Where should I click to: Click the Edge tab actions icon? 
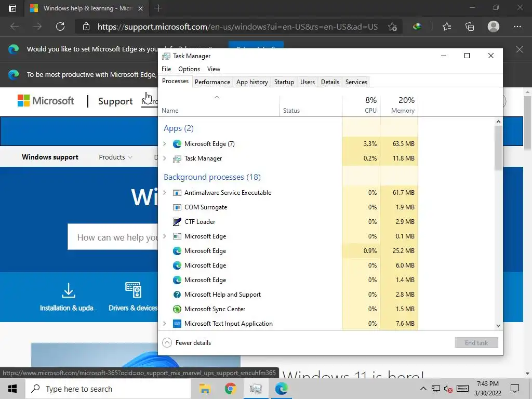point(12,8)
